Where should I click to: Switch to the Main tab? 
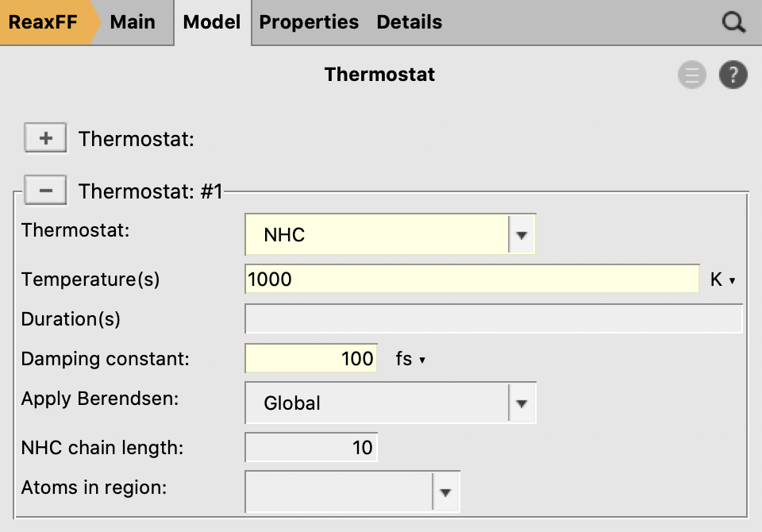(133, 22)
